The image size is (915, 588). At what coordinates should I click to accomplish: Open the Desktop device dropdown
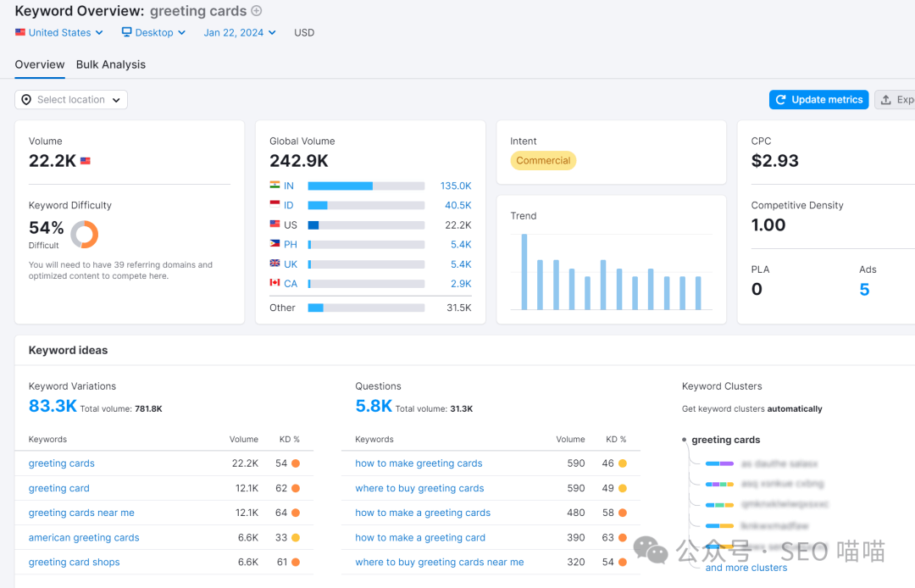153,33
